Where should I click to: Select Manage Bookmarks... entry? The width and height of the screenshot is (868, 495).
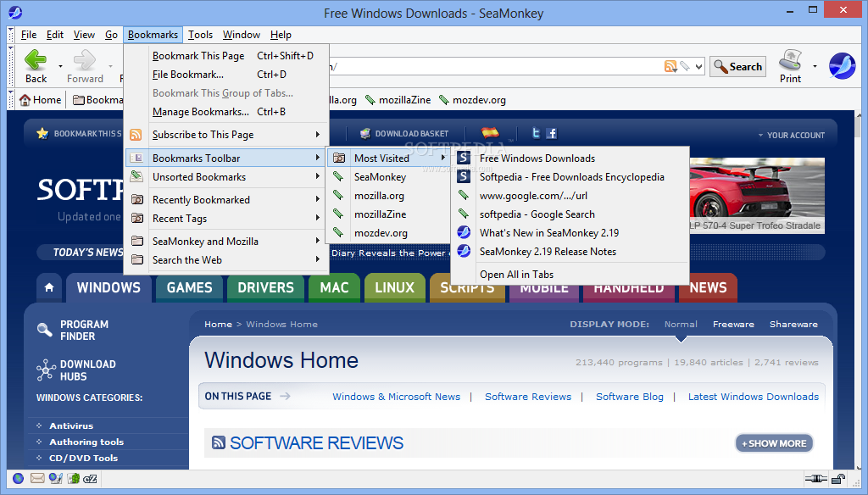tap(227, 112)
